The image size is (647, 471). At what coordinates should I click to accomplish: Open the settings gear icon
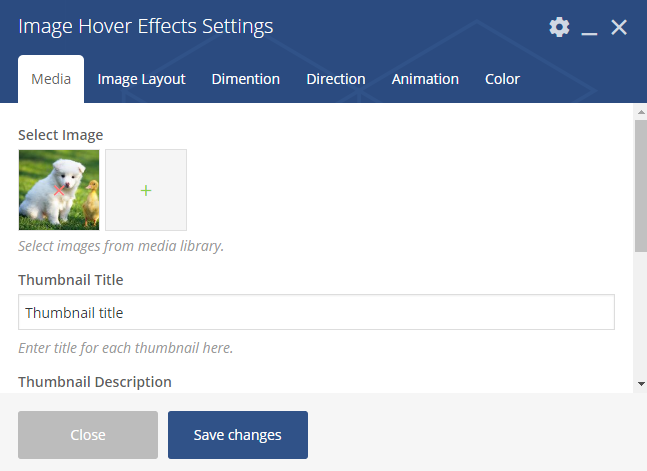point(559,27)
